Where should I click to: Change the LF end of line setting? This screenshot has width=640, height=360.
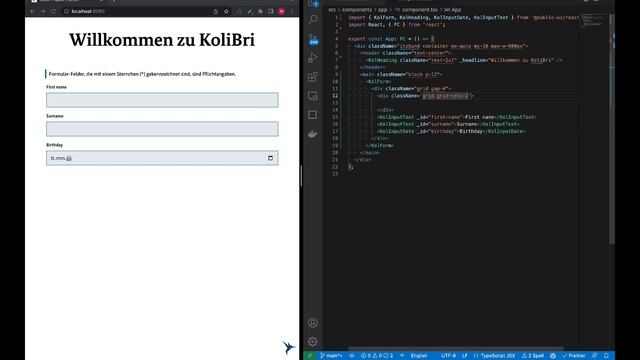tap(464, 356)
